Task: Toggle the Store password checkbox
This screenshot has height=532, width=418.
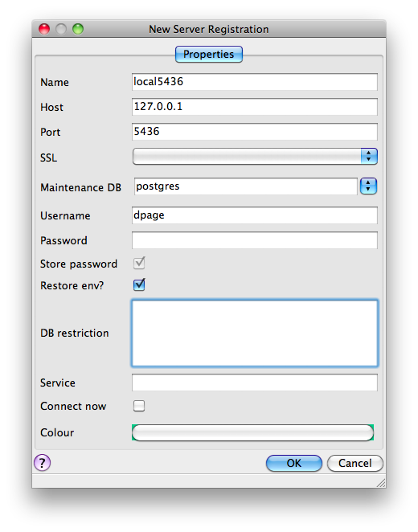Action: click(x=139, y=264)
